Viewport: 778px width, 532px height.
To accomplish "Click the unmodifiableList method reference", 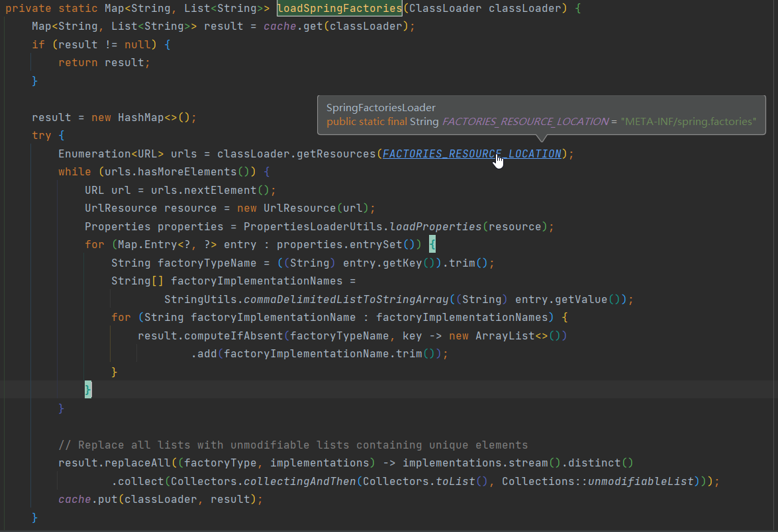I will click(x=640, y=482).
